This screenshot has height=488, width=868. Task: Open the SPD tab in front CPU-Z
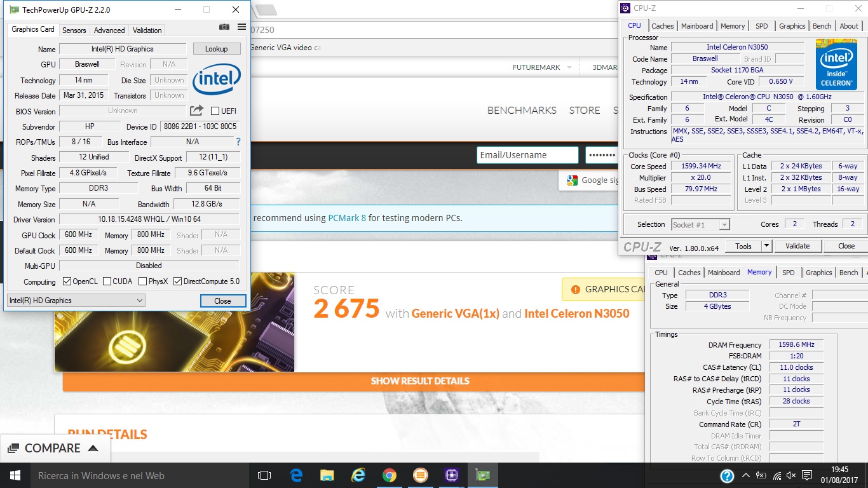pos(761,26)
